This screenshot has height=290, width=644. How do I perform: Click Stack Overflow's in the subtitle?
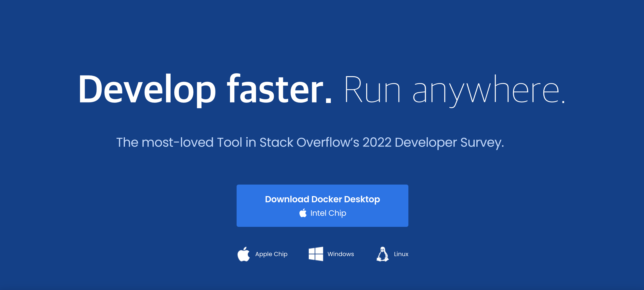(309, 142)
